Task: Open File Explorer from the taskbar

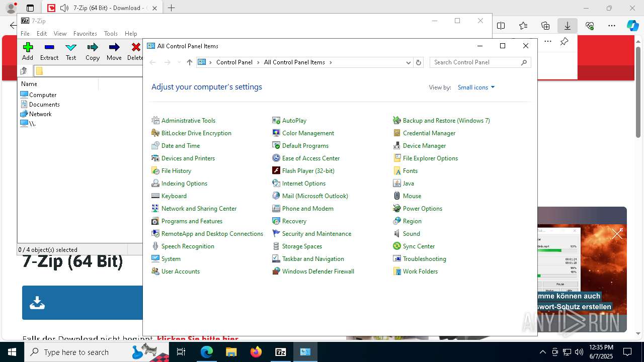Action: (231, 352)
